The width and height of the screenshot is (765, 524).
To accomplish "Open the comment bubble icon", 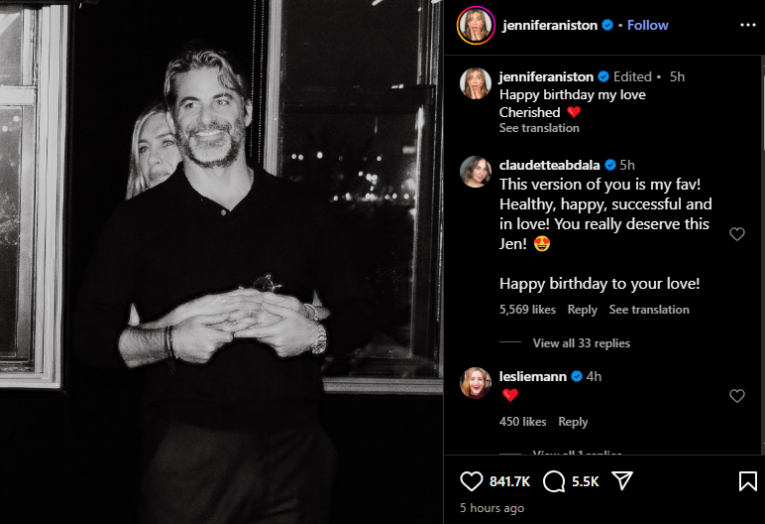I will (x=554, y=482).
